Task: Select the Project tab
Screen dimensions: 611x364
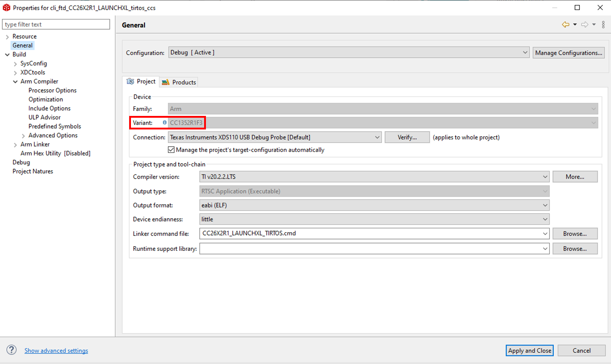Action: pyautogui.click(x=141, y=82)
